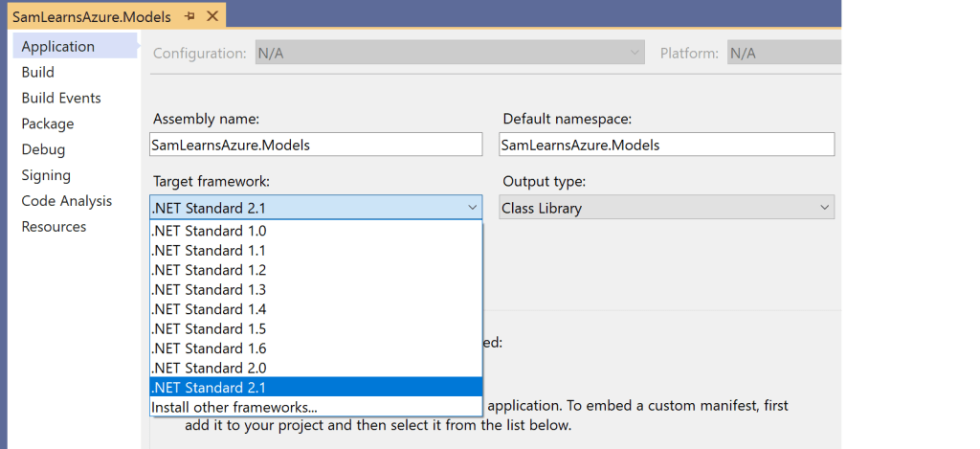Switch to the Build Events page
Viewport: 980px width, 449px height.
click(x=61, y=98)
